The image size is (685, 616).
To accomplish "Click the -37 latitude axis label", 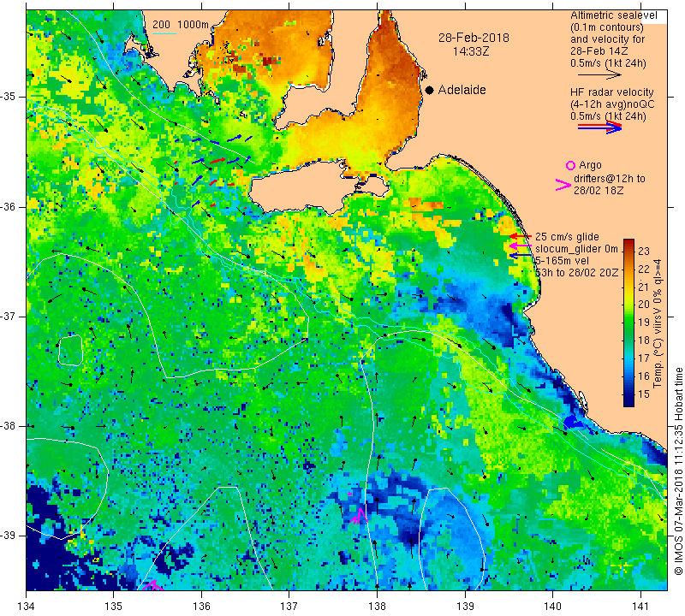I will [x=9, y=316].
